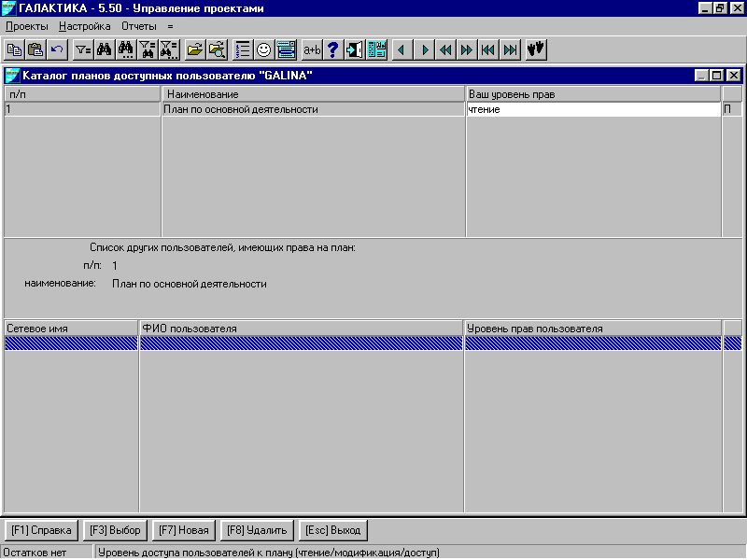This screenshot has height=560, width=747.
Task: Close the 'Каталог планов' inner window
Action: coord(734,76)
